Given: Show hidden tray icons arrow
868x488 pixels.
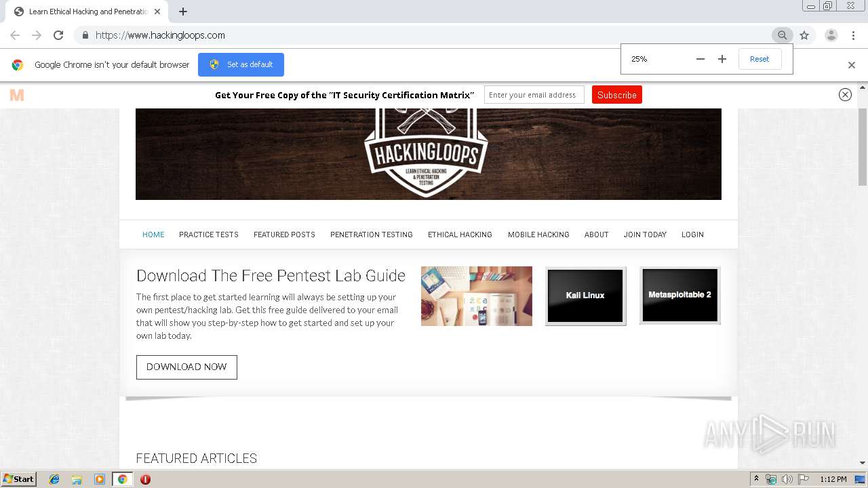Looking at the screenshot, I should (756, 479).
